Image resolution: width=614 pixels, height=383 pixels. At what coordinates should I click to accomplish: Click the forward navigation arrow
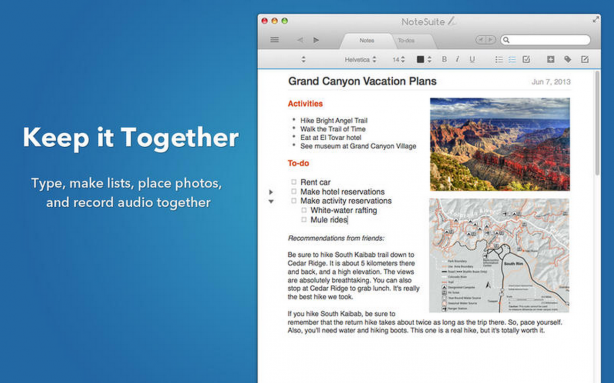click(316, 40)
